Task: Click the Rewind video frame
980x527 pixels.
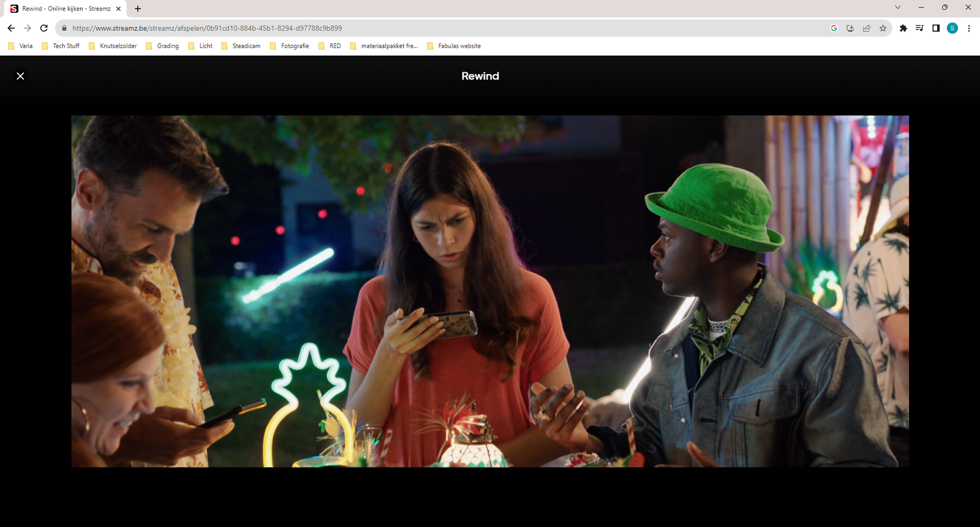Action: coord(490,291)
